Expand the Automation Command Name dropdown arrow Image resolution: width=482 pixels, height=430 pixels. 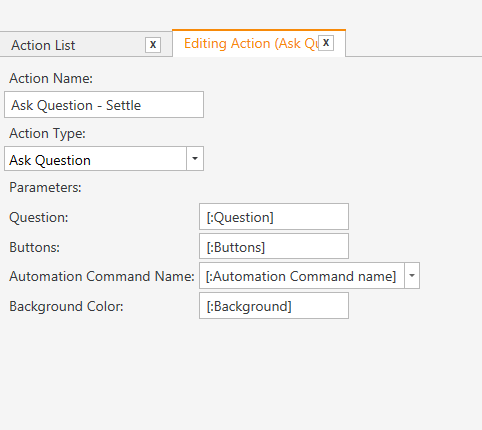click(x=412, y=276)
